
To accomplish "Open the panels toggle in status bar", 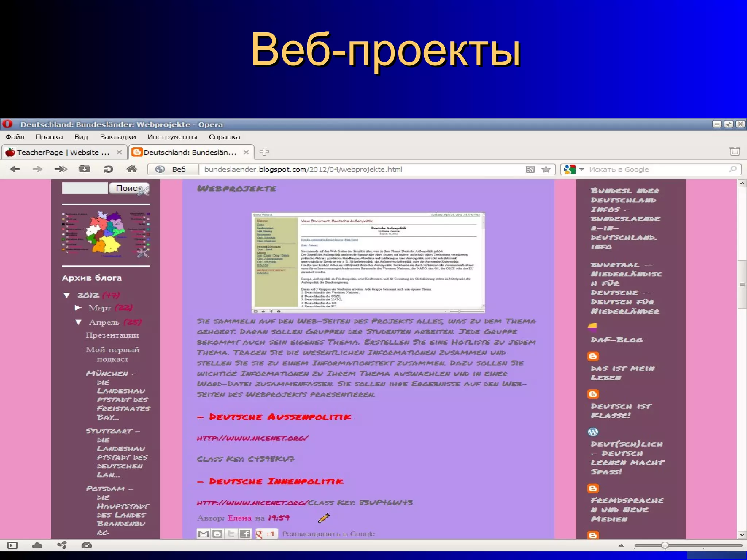I will [x=12, y=545].
